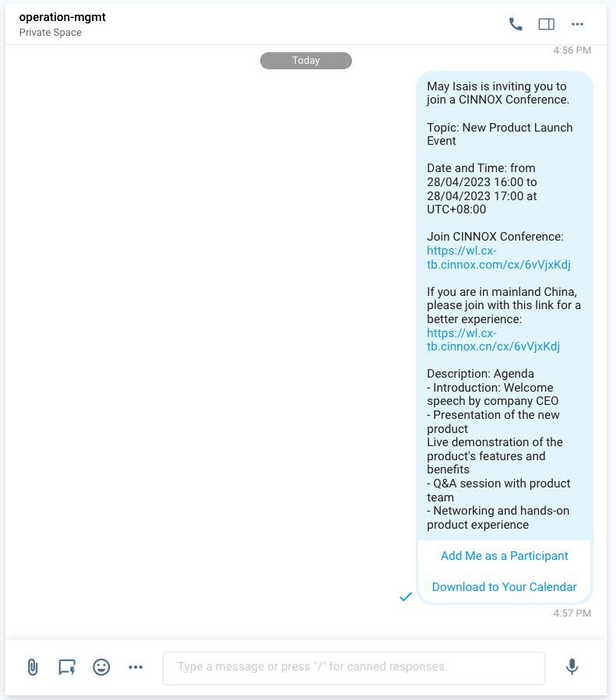The image size is (616, 700).
Task: Click the 4:57 PM message timestamp
Action: 572,614
